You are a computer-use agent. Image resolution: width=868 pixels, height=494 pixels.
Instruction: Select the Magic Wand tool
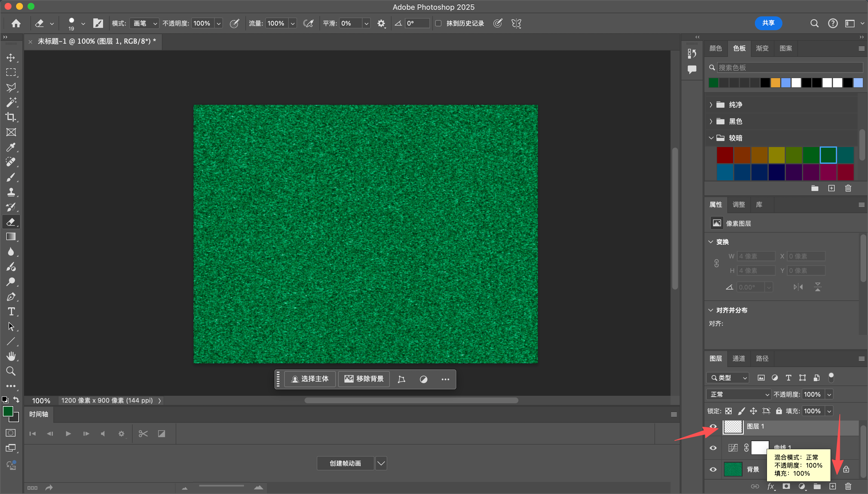11,102
